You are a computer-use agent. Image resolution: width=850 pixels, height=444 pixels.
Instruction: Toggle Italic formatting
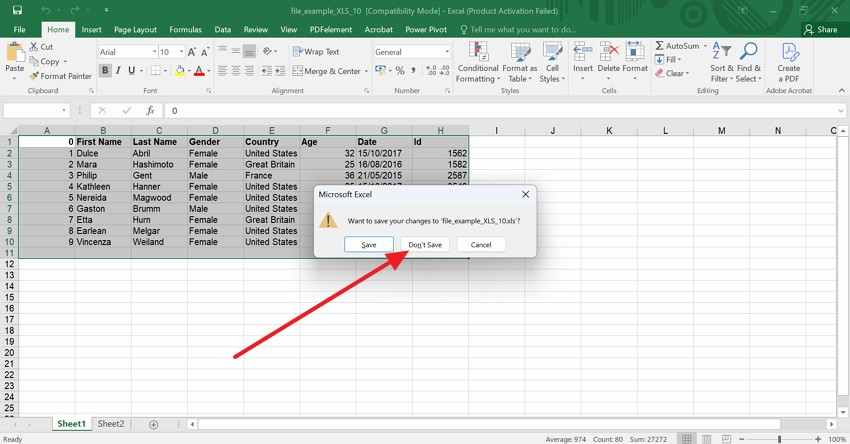(118, 70)
